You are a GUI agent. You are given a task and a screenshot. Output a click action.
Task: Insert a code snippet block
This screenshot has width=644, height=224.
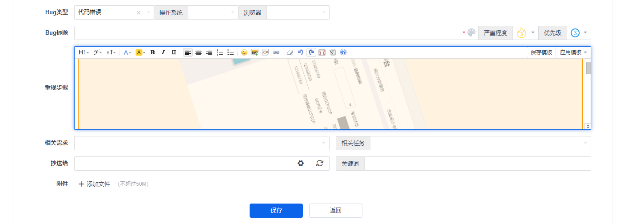click(266, 52)
